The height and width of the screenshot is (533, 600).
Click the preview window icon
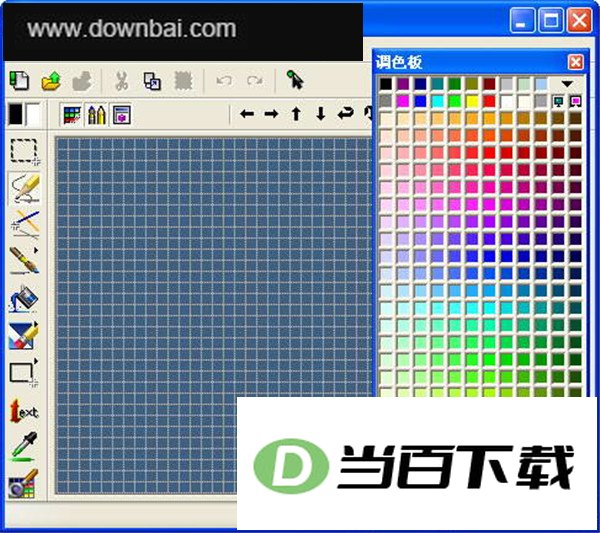[122, 114]
